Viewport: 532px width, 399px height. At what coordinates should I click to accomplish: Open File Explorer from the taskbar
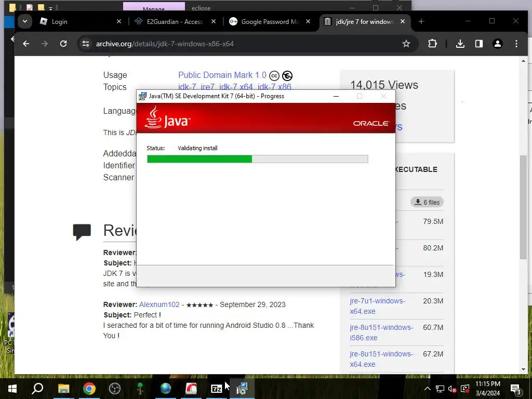[x=63, y=389]
